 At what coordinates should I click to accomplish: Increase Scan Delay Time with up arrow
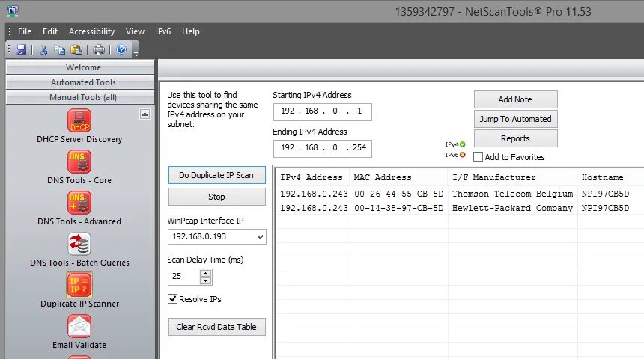tap(205, 272)
